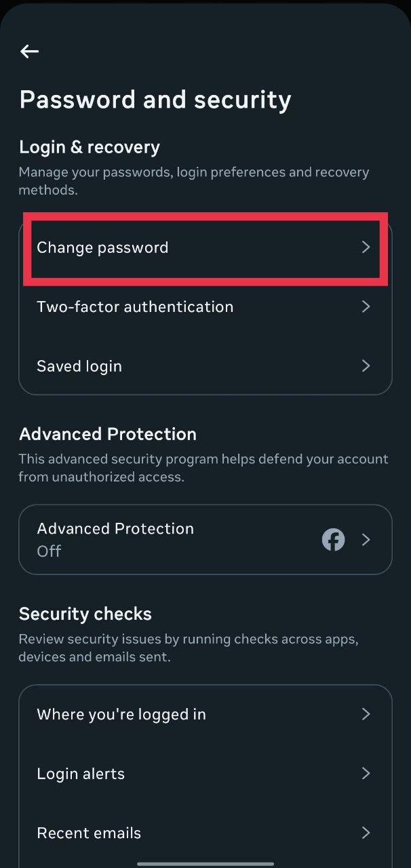This screenshot has width=411, height=868.
Task: Select the Login alerts label
Action: pos(81,774)
